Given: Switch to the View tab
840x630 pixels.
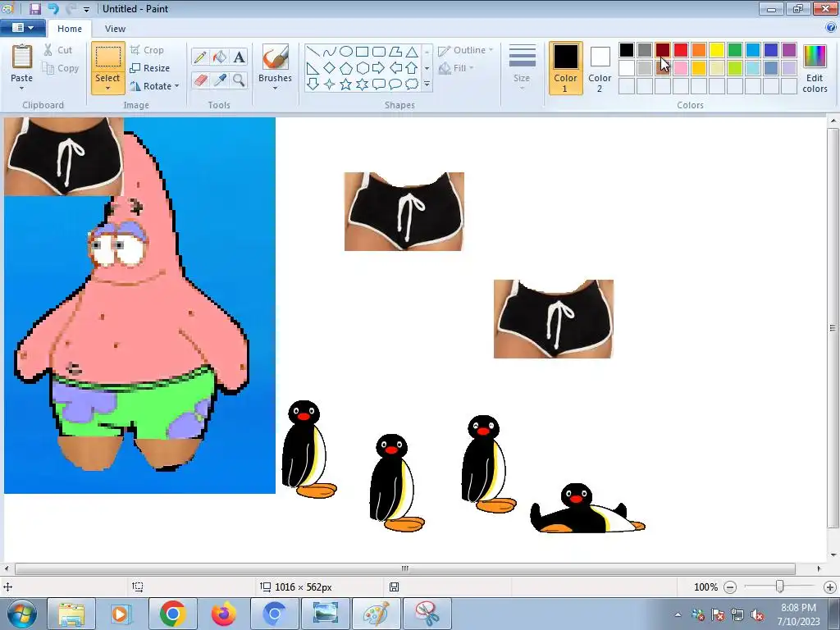Looking at the screenshot, I should (x=115, y=29).
